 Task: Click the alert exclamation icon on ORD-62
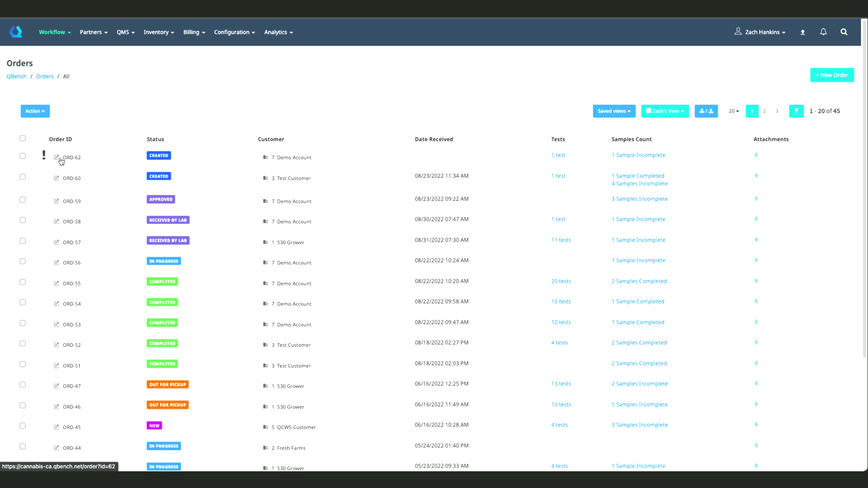(44, 155)
